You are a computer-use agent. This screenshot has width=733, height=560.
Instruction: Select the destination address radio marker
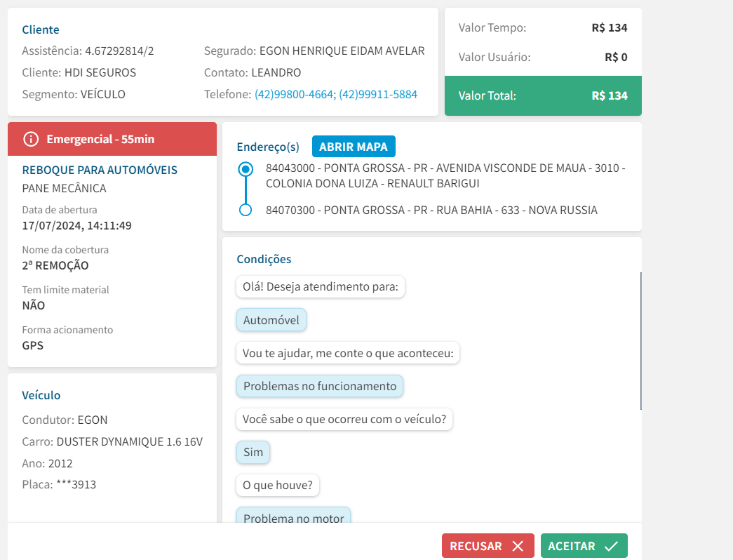click(246, 210)
